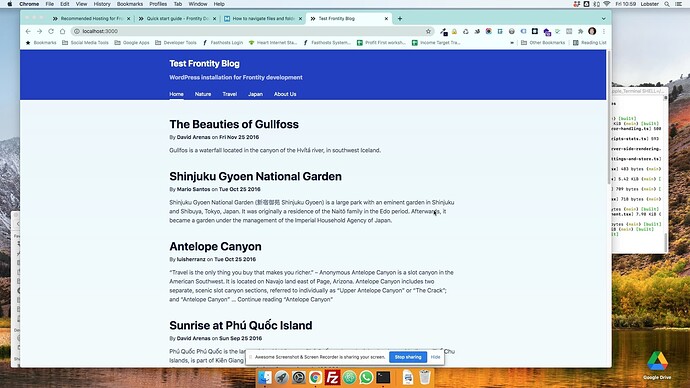
Task: Click Stop sharing button
Action: click(408, 357)
